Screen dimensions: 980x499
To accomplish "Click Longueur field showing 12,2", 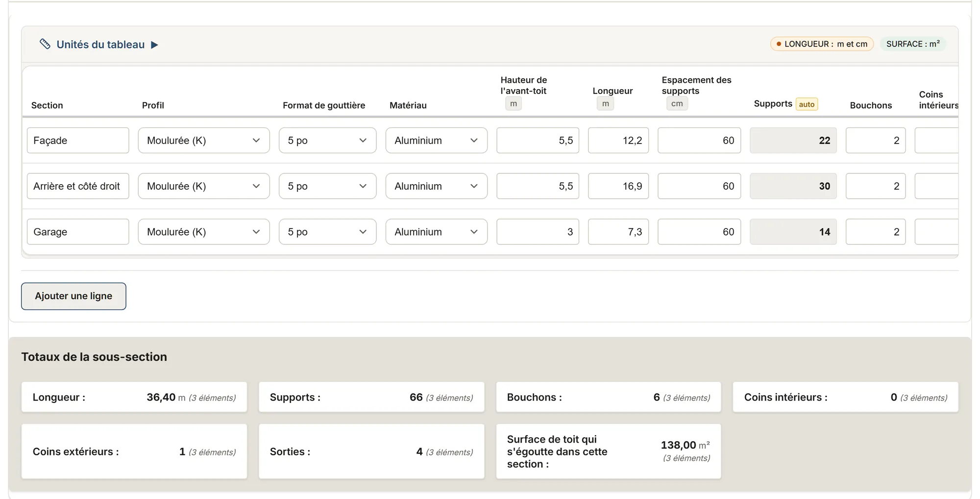I will [618, 141].
